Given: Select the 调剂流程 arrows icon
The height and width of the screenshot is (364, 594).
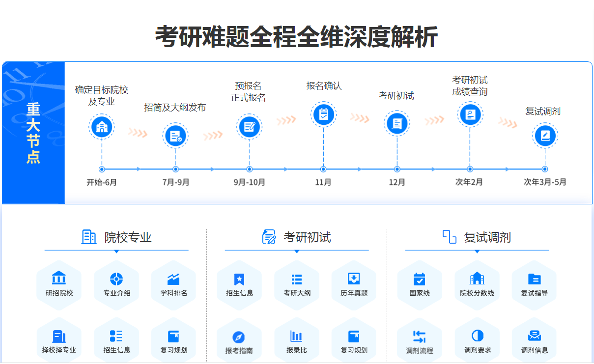Looking at the screenshot, I should [x=419, y=336].
